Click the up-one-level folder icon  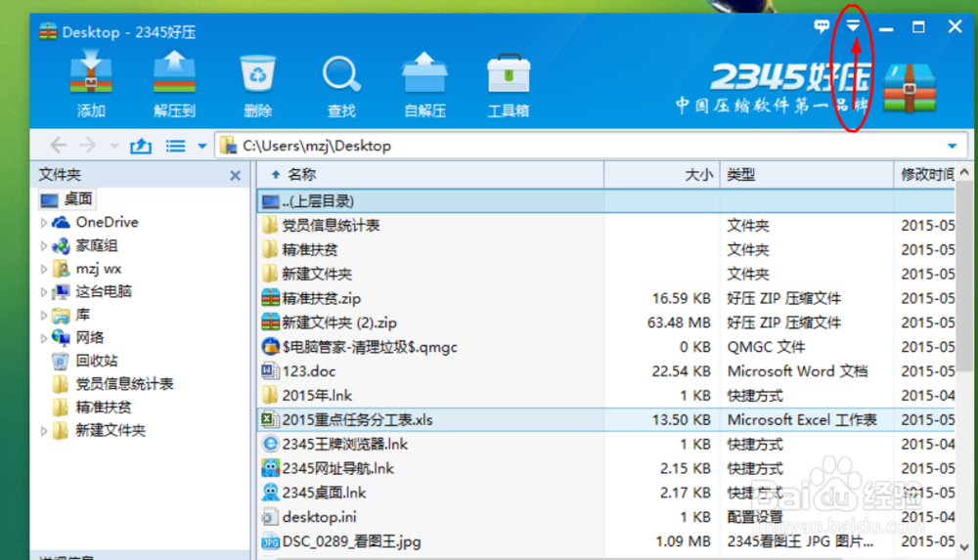coord(141,146)
